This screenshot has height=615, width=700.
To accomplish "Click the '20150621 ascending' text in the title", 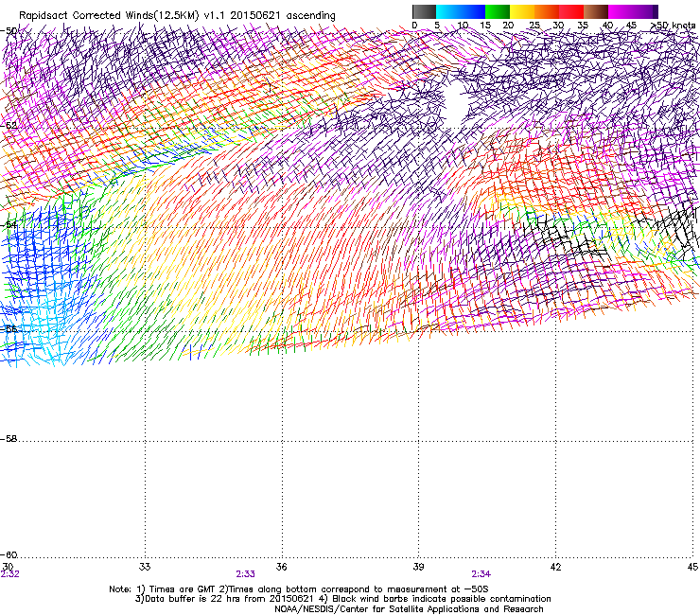I will point(283,16).
